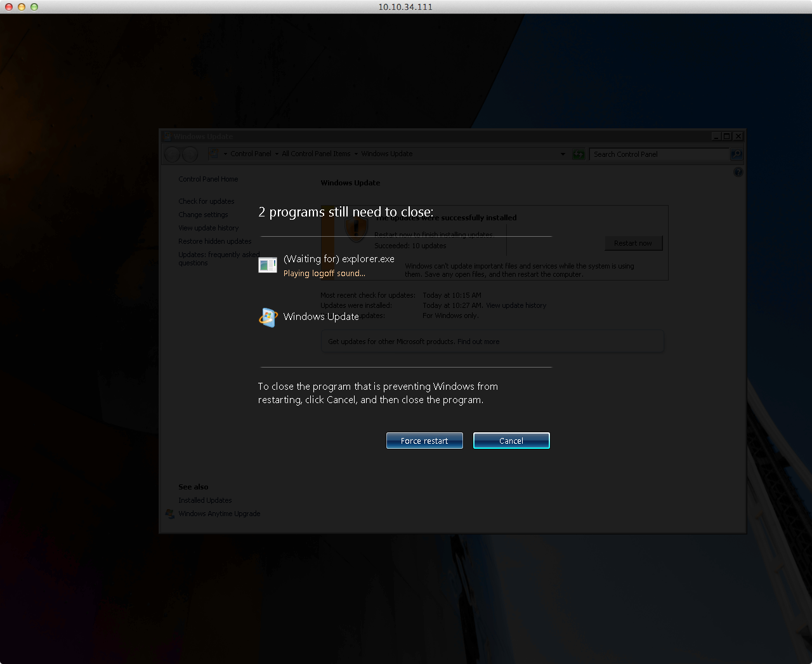Click the Search Control Panel field
Image resolution: width=812 pixels, height=664 pixels.
coord(659,154)
